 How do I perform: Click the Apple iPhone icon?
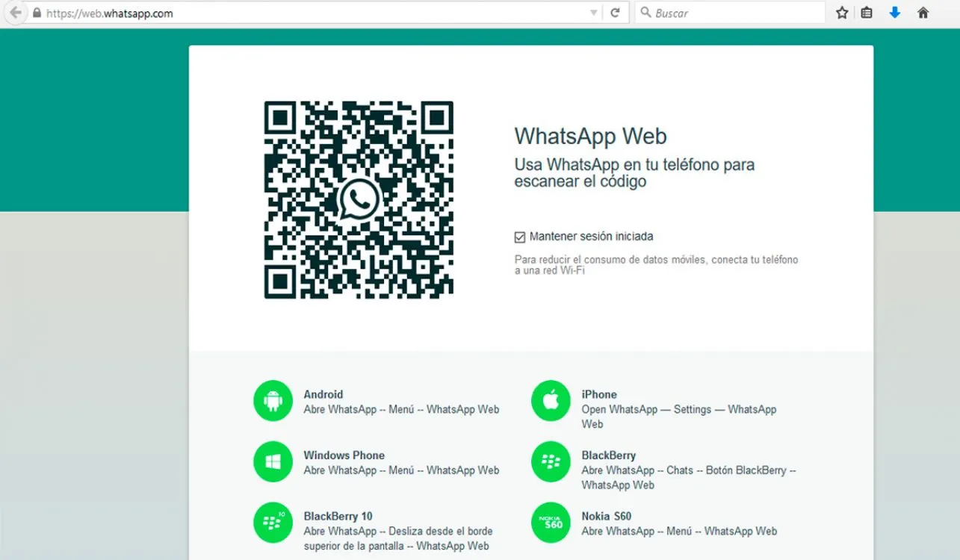point(551,401)
